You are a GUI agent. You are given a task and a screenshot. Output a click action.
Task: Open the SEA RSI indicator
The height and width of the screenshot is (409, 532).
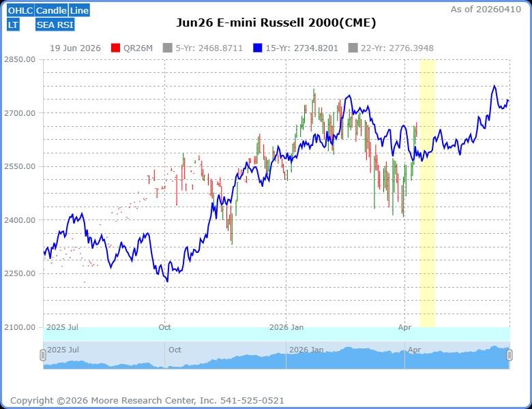click(55, 25)
